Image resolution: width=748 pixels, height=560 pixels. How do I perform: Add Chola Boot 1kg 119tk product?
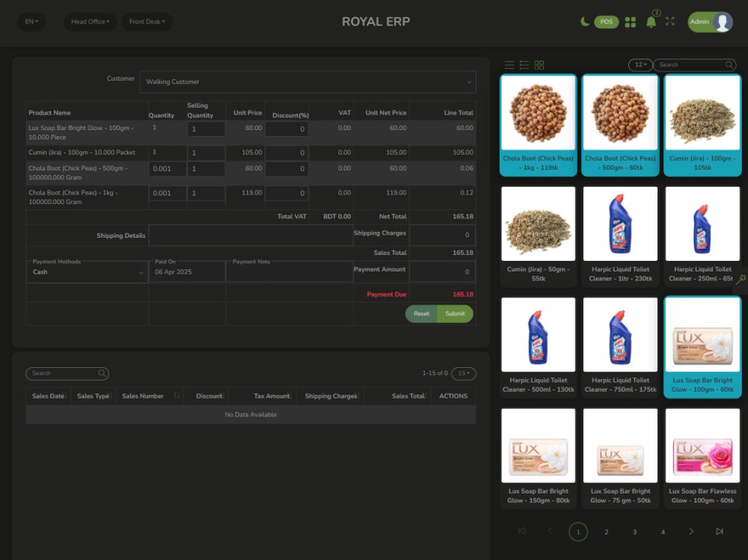click(x=538, y=126)
